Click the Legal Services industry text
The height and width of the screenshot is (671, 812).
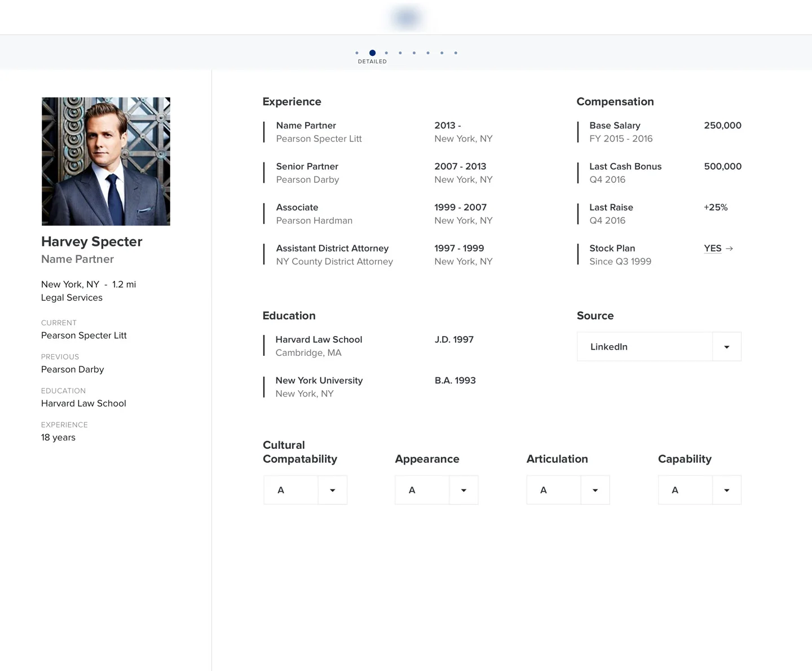pyautogui.click(x=72, y=298)
